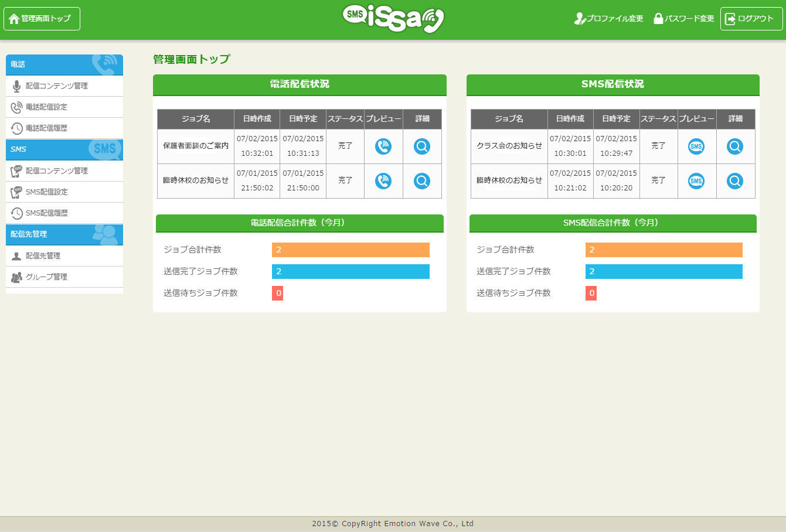Click the ログアウト logout button
Screen dimensions: 786x532
pos(751,19)
